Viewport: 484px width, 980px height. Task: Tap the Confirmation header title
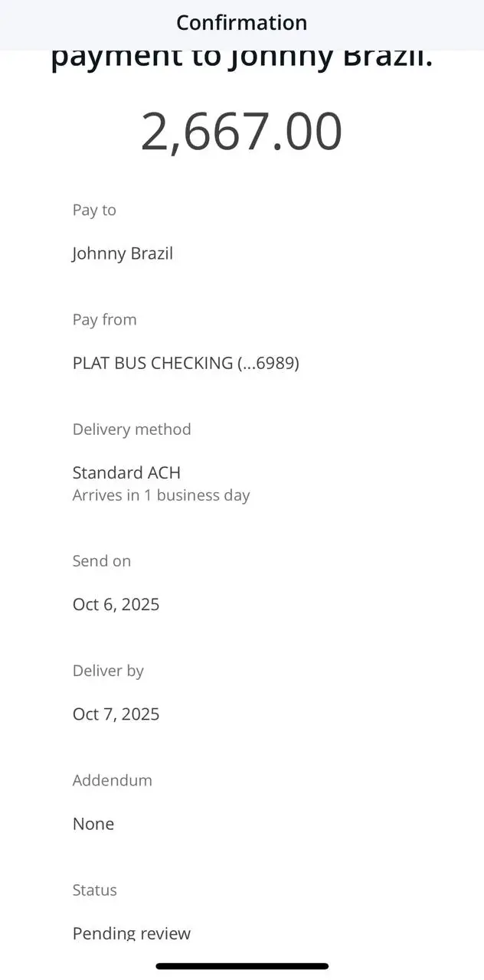[241, 23]
